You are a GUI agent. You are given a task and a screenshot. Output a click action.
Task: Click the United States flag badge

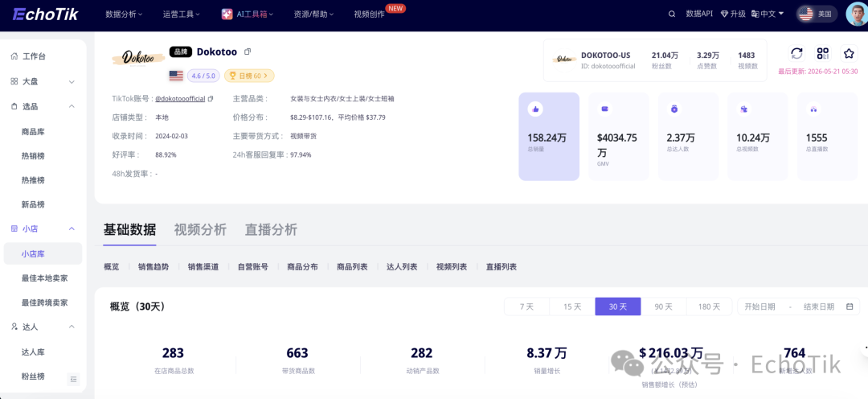(176, 76)
